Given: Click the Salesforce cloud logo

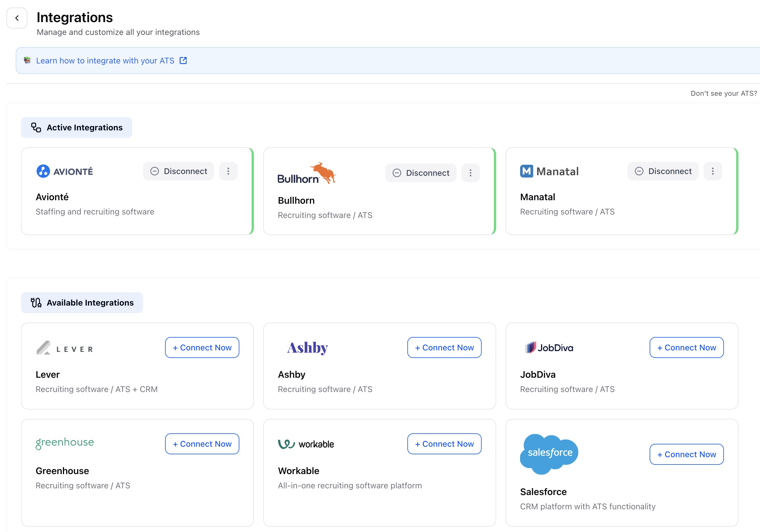Looking at the screenshot, I should coord(549,453).
